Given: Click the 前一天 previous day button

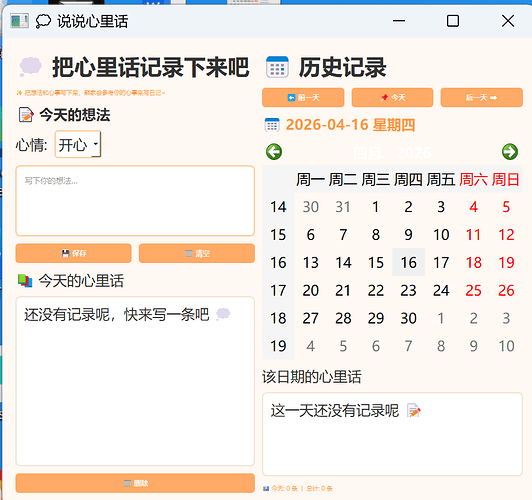Looking at the screenshot, I should point(303,98).
